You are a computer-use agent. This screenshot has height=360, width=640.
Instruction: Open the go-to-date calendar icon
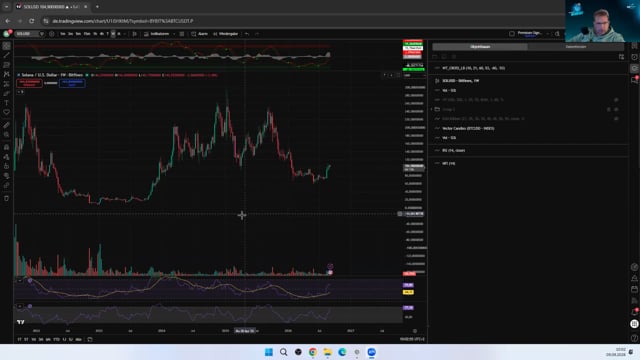click(x=90, y=340)
